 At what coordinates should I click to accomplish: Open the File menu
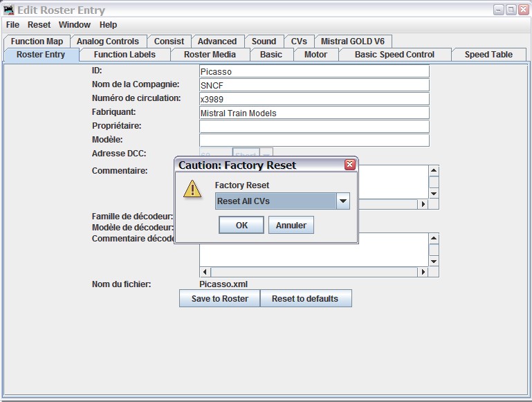pyautogui.click(x=12, y=25)
